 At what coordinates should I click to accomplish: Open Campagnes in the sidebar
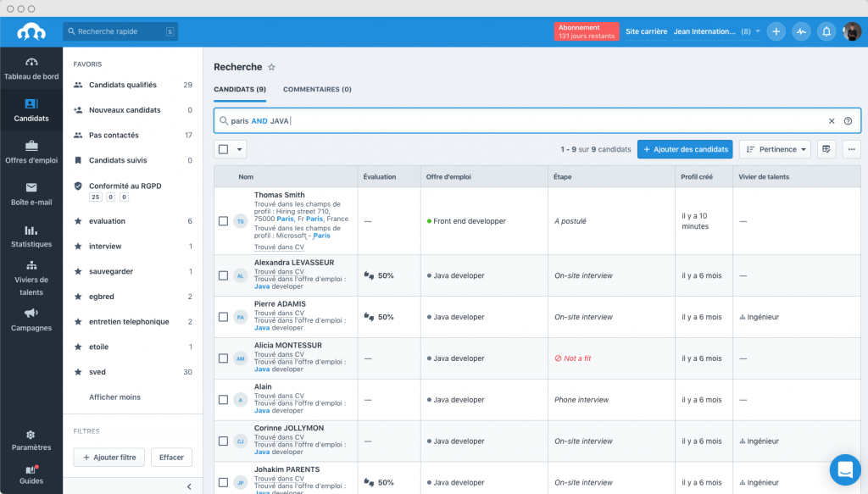coord(31,320)
